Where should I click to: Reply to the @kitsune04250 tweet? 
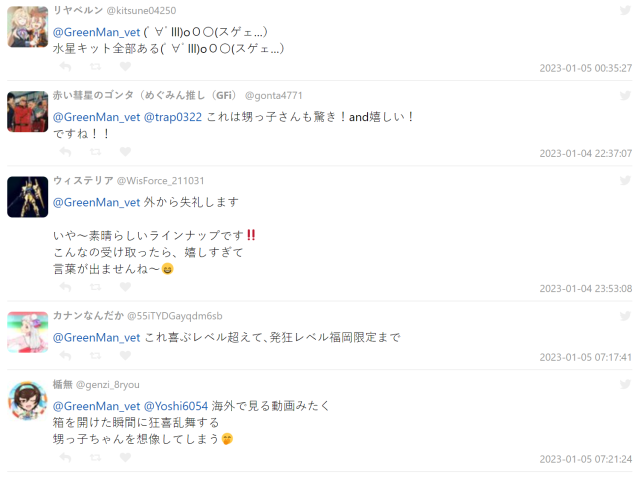click(x=65, y=66)
